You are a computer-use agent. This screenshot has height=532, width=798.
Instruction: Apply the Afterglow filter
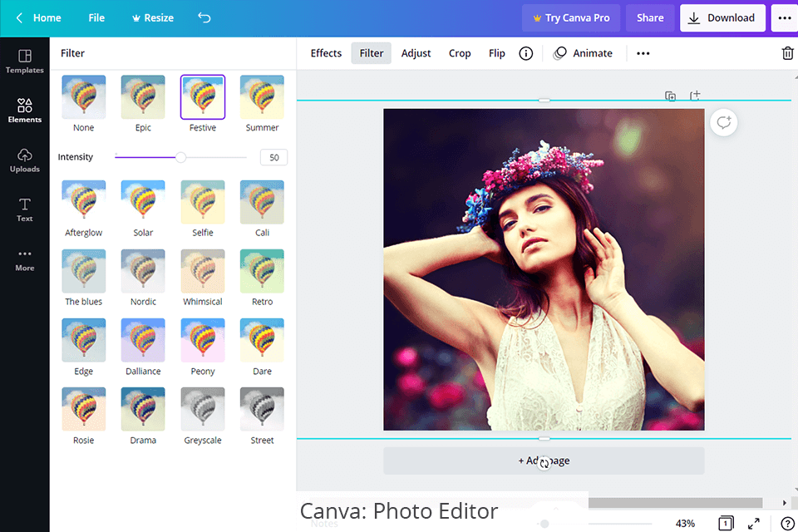click(x=83, y=202)
